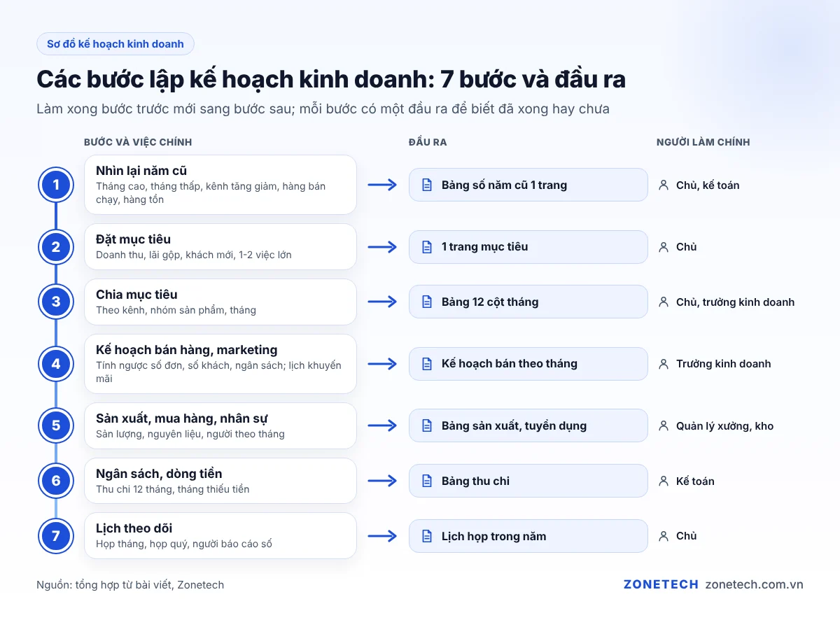Click the document icon beside Kế hoạch bán theo tháng

click(x=426, y=364)
